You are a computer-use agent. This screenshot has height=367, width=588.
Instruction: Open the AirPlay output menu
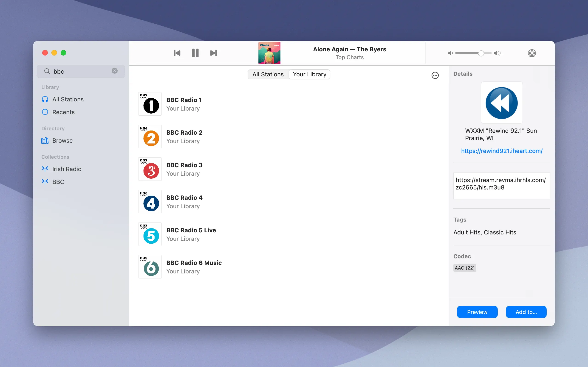click(x=532, y=53)
